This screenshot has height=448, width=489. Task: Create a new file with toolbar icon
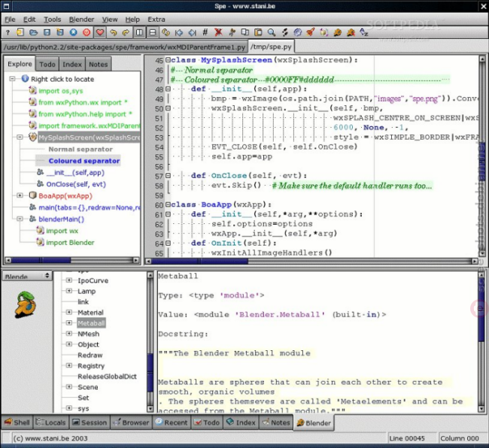20,32
